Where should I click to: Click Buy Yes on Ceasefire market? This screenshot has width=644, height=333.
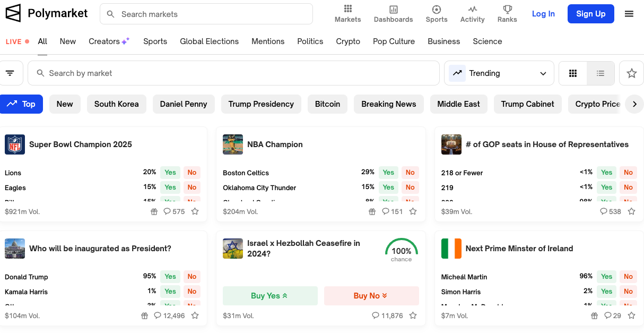[x=270, y=296]
